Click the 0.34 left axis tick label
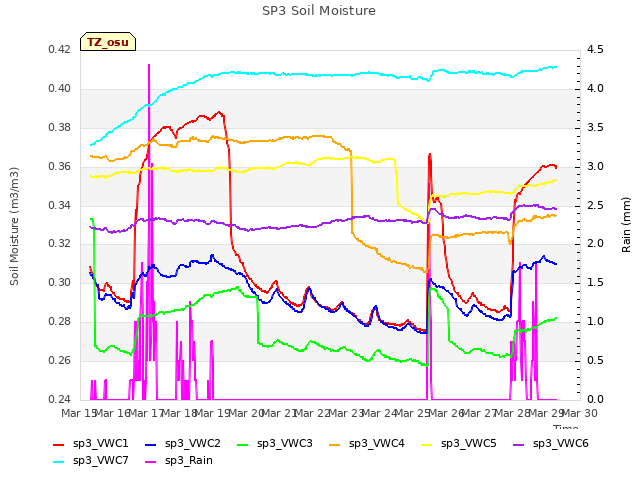Screen dimensions: 640x480 pyautogui.click(x=59, y=205)
